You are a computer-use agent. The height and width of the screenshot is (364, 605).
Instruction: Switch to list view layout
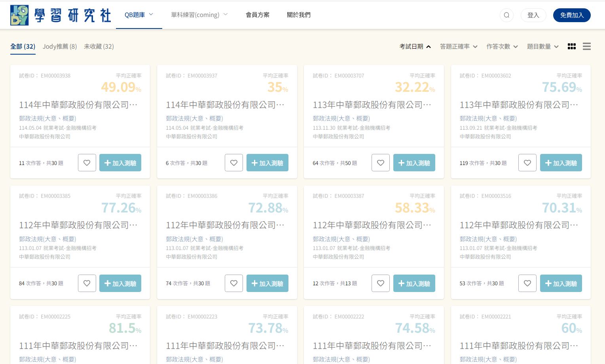(x=586, y=46)
